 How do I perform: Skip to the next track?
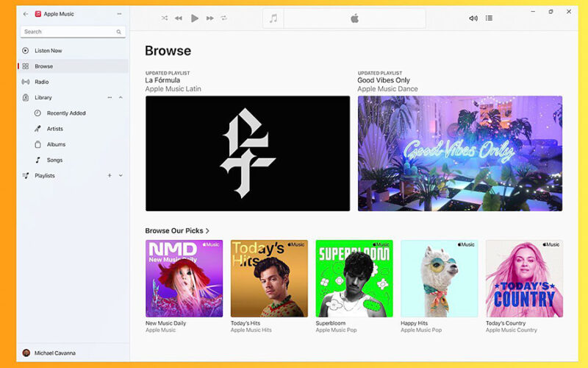(210, 18)
